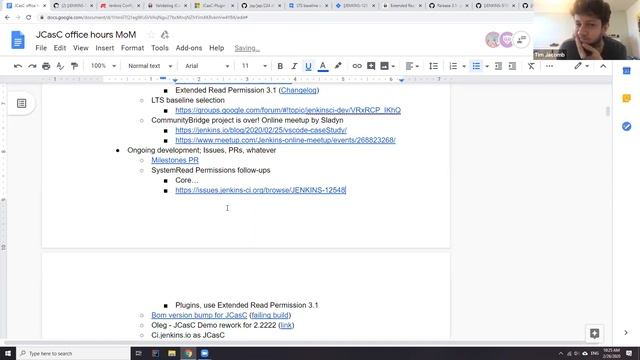The width and height of the screenshot is (640, 360).
Task: Open the Help menu
Action: pos(217,48)
